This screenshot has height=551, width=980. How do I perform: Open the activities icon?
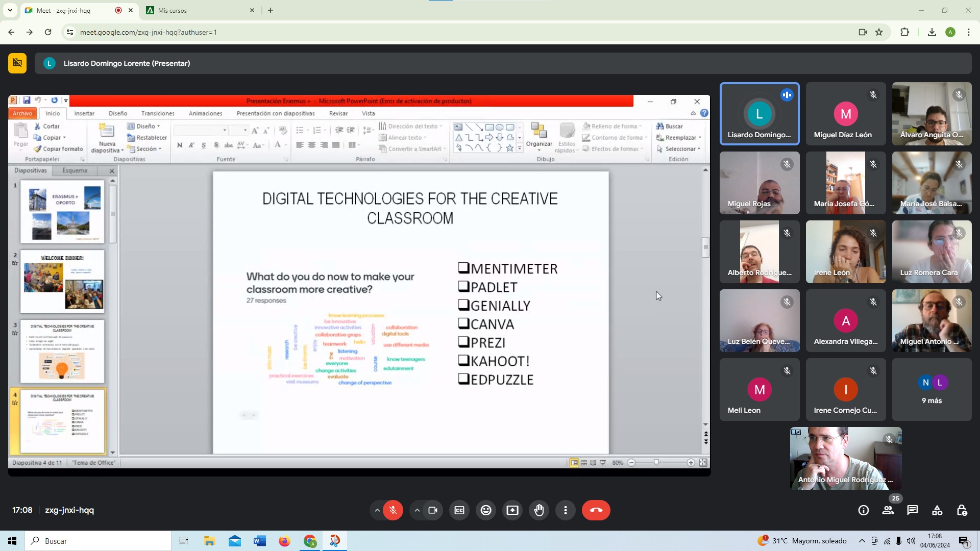click(x=937, y=510)
